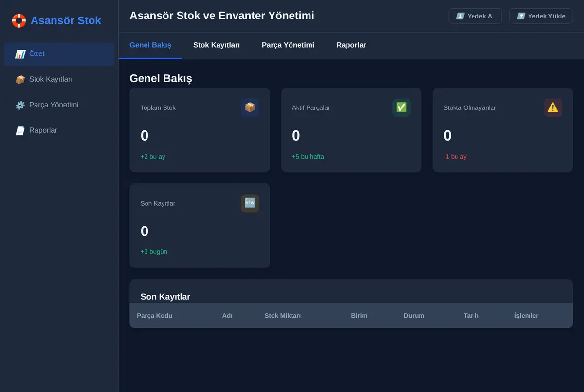The image size is (584, 392).
Task: Click the checkmark icon on Aktif Parçalar card
Action: pyautogui.click(x=401, y=107)
